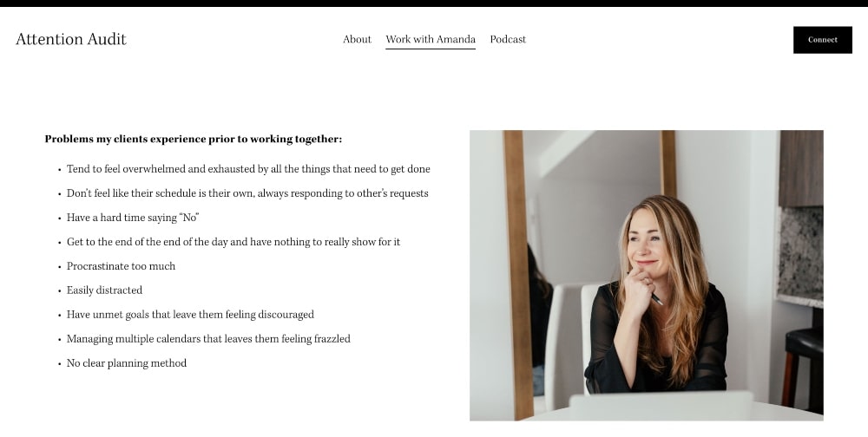Click the "hard time saying No" line
Screen dimensions: 868x437
coord(133,218)
